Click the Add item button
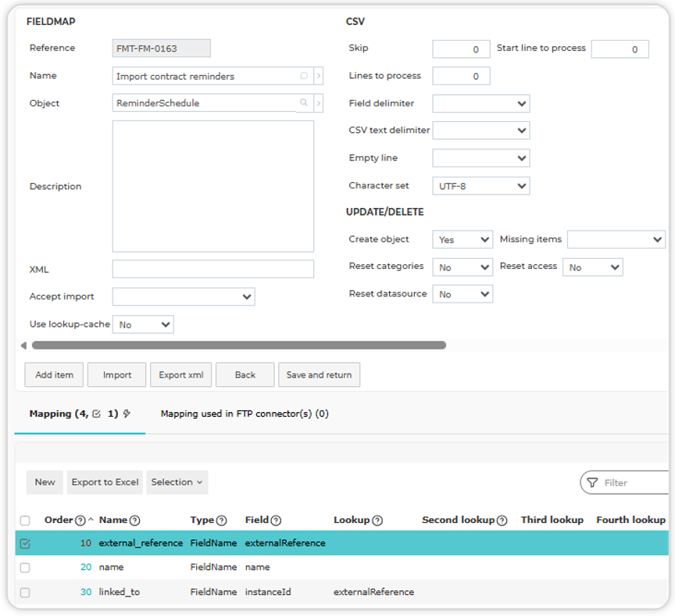 pyautogui.click(x=54, y=374)
